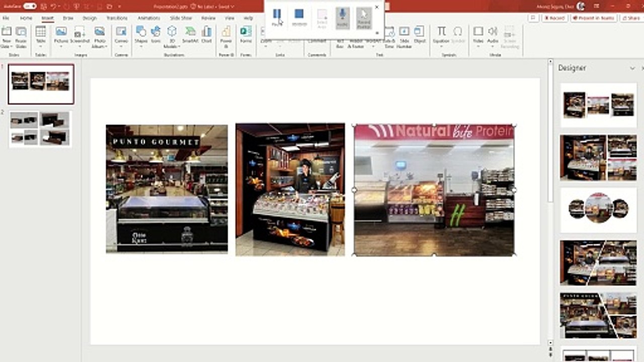The height and width of the screenshot is (362, 644).
Task: Apply the first Designer layout idea
Action: pyautogui.click(x=598, y=105)
